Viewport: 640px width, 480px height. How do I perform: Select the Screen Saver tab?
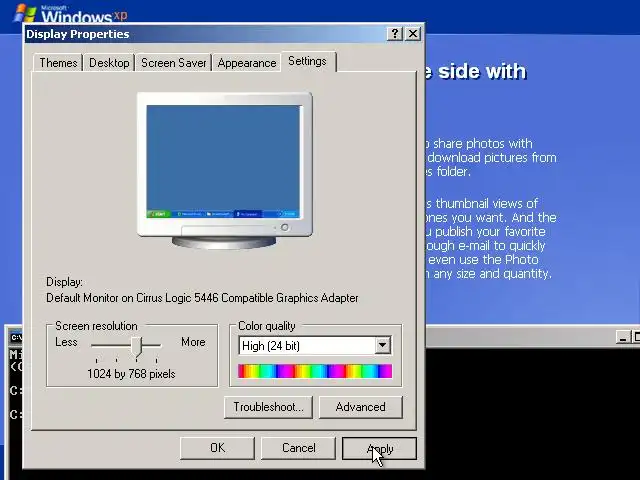(173, 63)
